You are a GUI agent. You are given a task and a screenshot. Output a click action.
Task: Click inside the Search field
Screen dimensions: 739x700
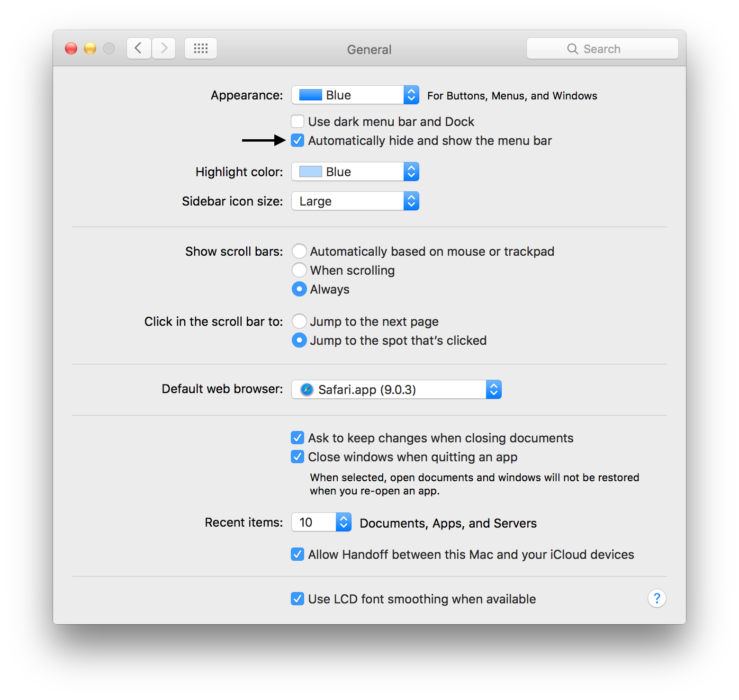pyautogui.click(x=603, y=48)
